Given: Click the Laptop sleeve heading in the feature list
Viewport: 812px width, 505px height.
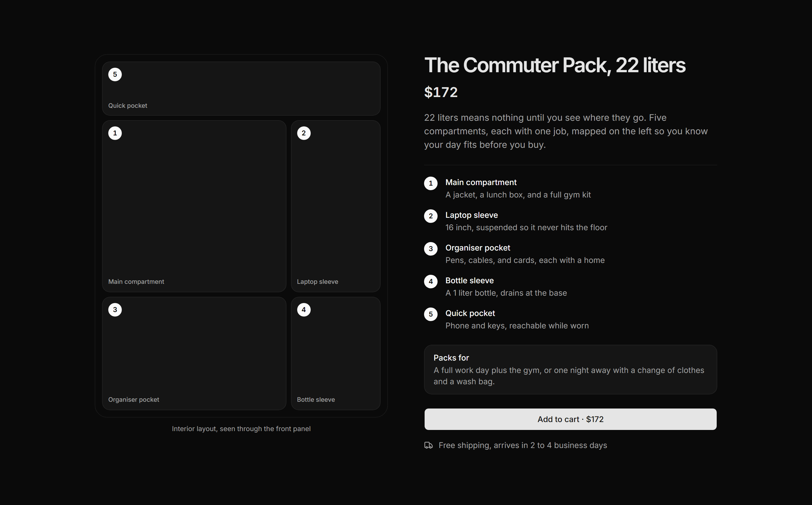Looking at the screenshot, I should coord(472,215).
